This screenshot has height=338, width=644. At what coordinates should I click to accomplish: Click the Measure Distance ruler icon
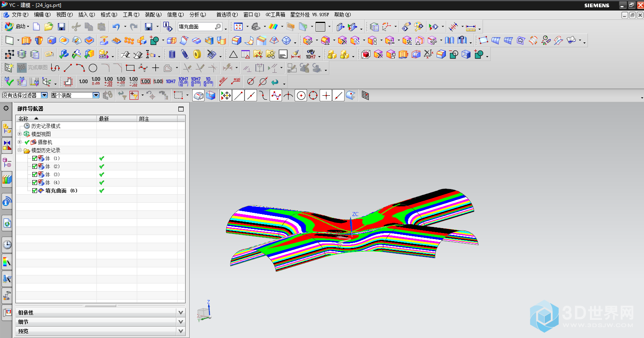pos(471,27)
